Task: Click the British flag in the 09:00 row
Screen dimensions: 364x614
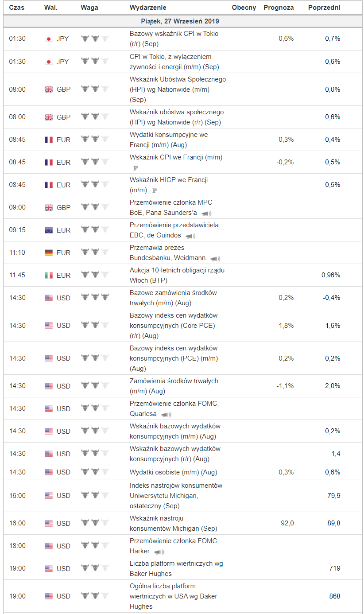Action: pos(49,207)
